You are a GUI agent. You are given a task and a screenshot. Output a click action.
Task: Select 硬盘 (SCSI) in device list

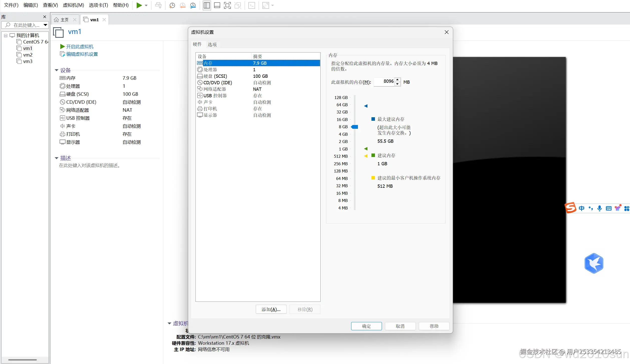click(215, 76)
